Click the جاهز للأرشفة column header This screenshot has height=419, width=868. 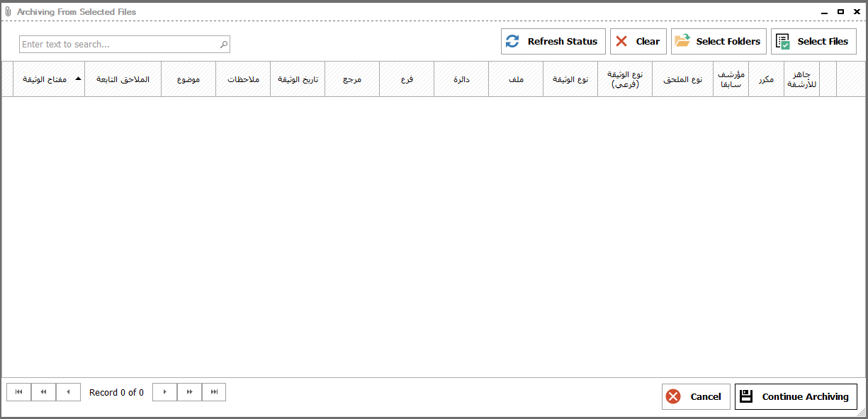pyautogui.click(x=802, y=79)
